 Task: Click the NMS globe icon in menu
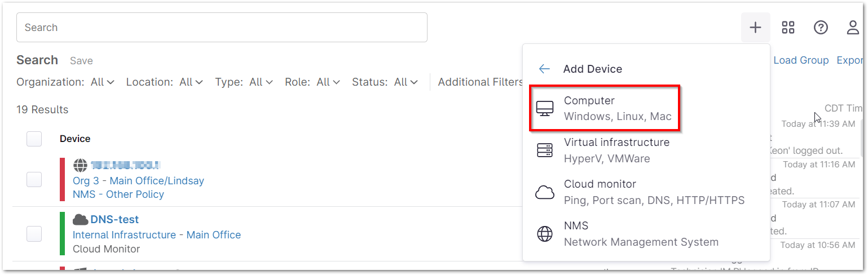[545, 234]
